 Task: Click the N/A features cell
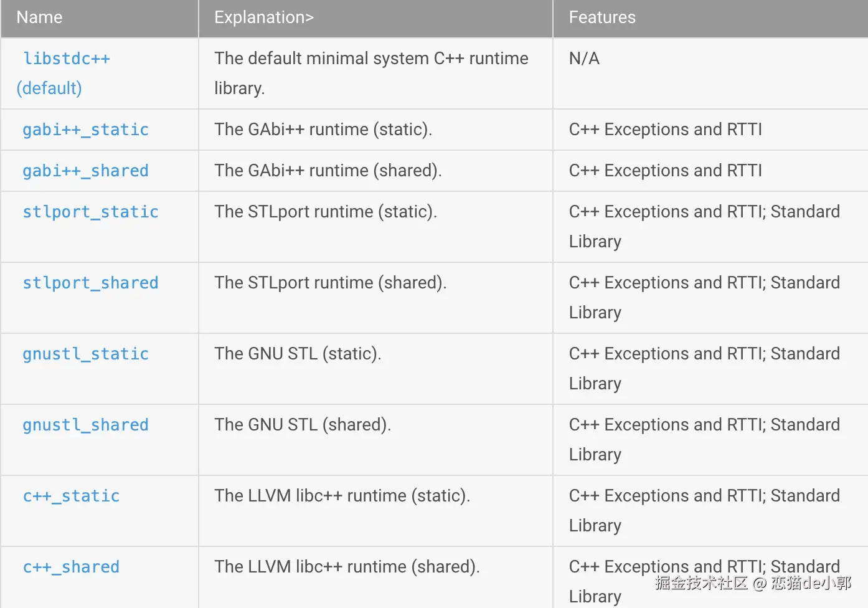pyautogui.click(x=584, y=59)
